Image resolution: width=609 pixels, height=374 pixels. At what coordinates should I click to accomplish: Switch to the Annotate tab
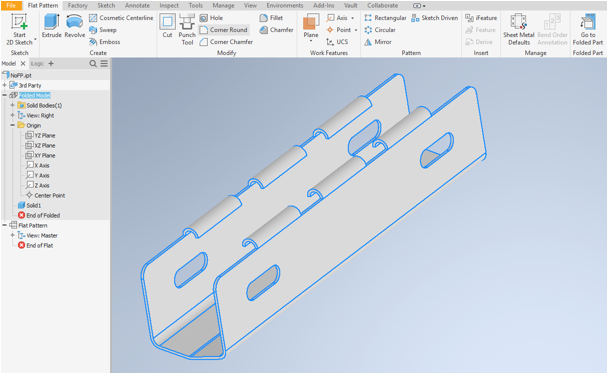coord(137,5)
